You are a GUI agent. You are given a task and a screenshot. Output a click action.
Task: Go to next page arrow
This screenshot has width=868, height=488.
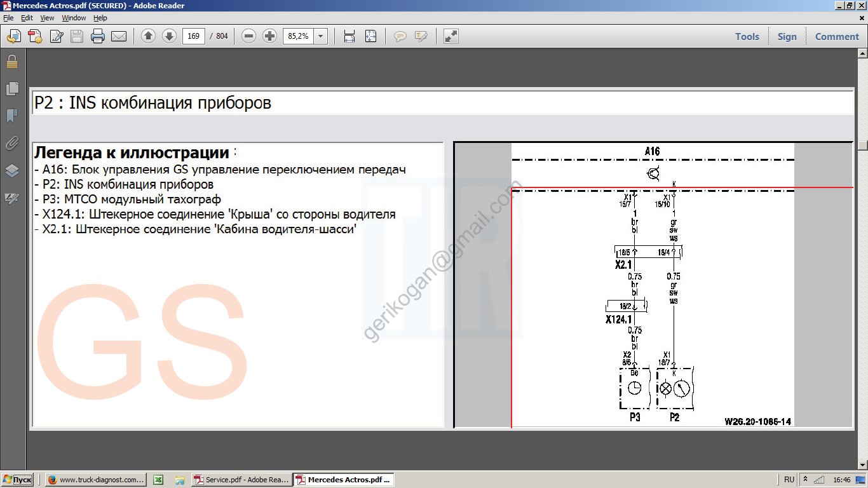click(169, 36)
